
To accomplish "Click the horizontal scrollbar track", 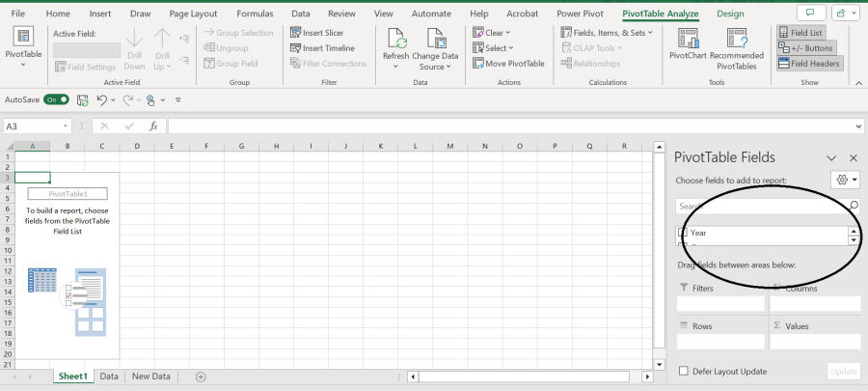I will pyautogui.click(x=524, y=377).
